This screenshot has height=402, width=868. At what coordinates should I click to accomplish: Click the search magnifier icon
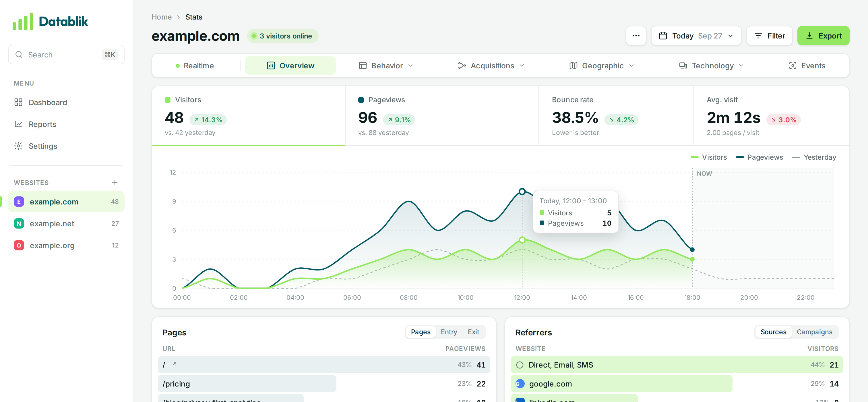pyautogui.click(x=19, y=55)
